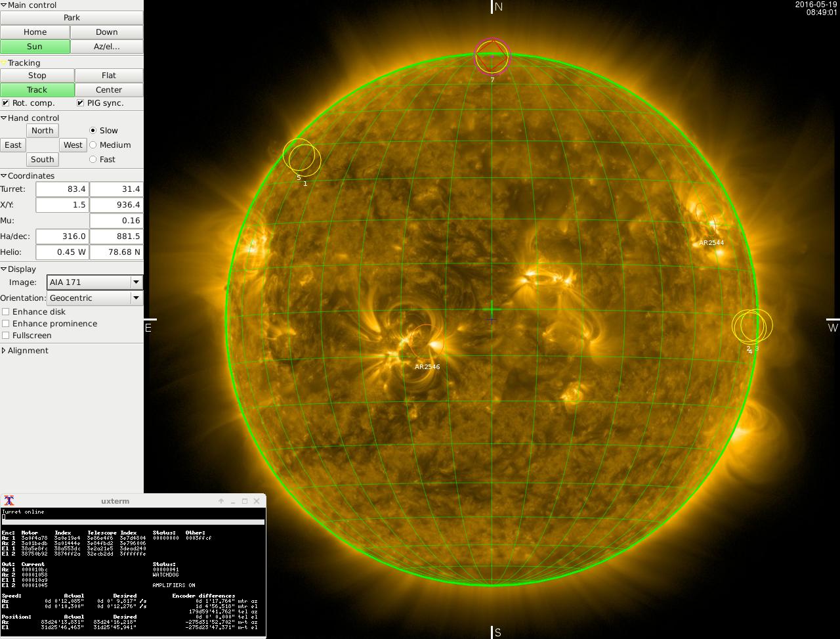Select target circle 7 at north limb
The width and height of the screenshot is (840, 639).
492,57
